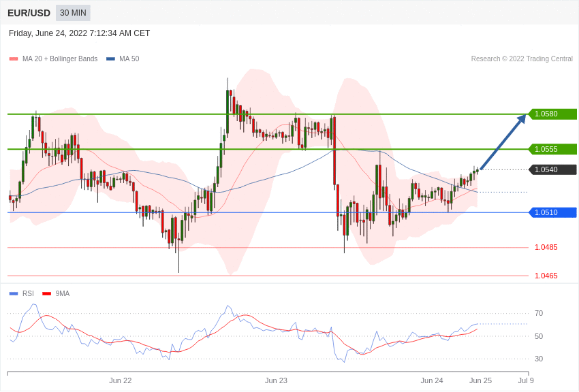Screen dimensions: 579x392
Task: Click the 1.0540 current price tag
Action: tap(553, 169)
